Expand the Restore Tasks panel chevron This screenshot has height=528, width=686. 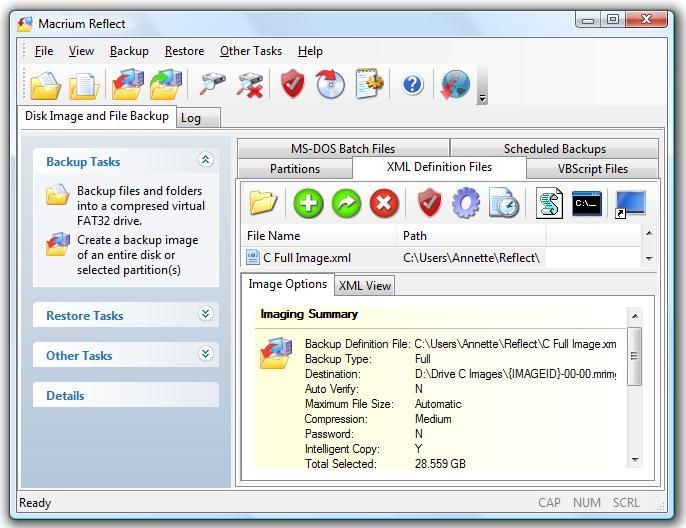pyautogui.click(x=206, y=314)
